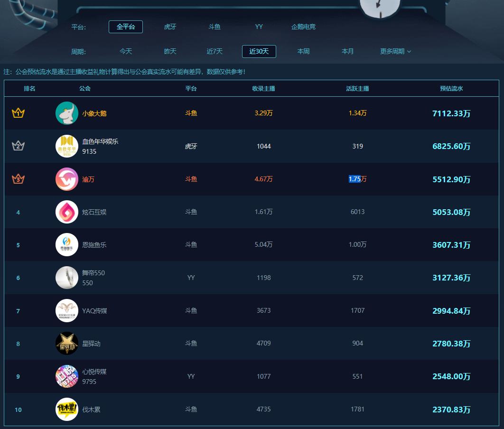The image size is (504, 429).
Task: Click the 6013 active streamers value
Action: point(357,212)
